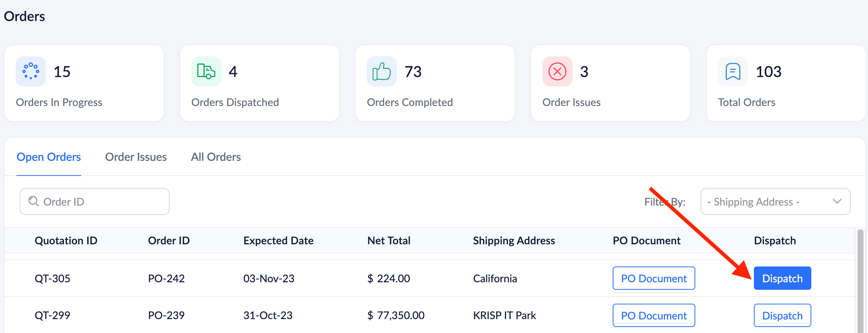Viewport: 868px width, 333px height.
Task: Select the Open Orders tab
Action: 49,157
